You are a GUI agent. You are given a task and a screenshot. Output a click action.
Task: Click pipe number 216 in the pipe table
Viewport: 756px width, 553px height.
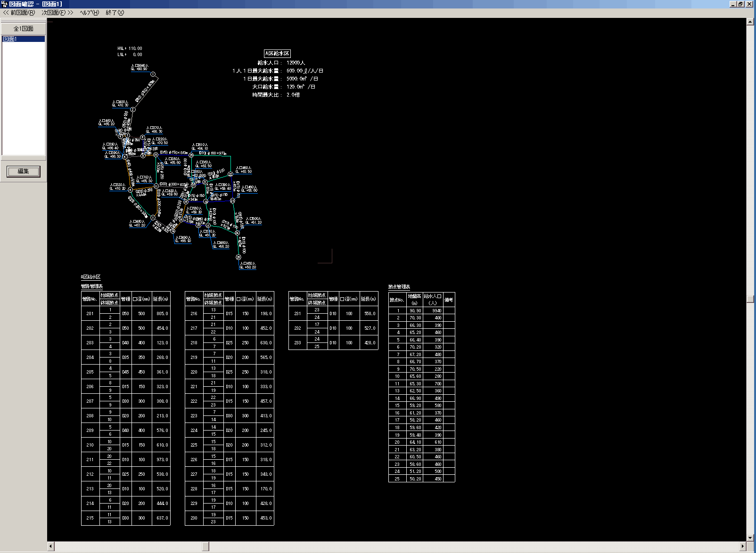coord(194,314)
